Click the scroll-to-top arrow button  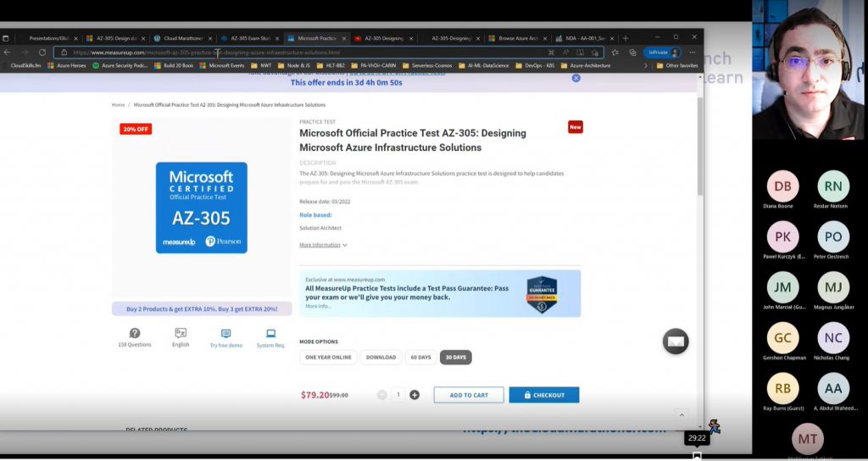coord(682,415)
